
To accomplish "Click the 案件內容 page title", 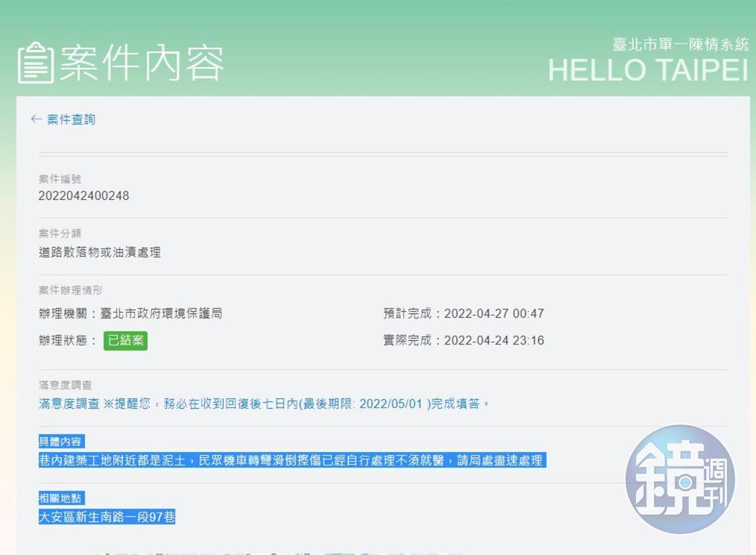I will click(x=142, y=63).
